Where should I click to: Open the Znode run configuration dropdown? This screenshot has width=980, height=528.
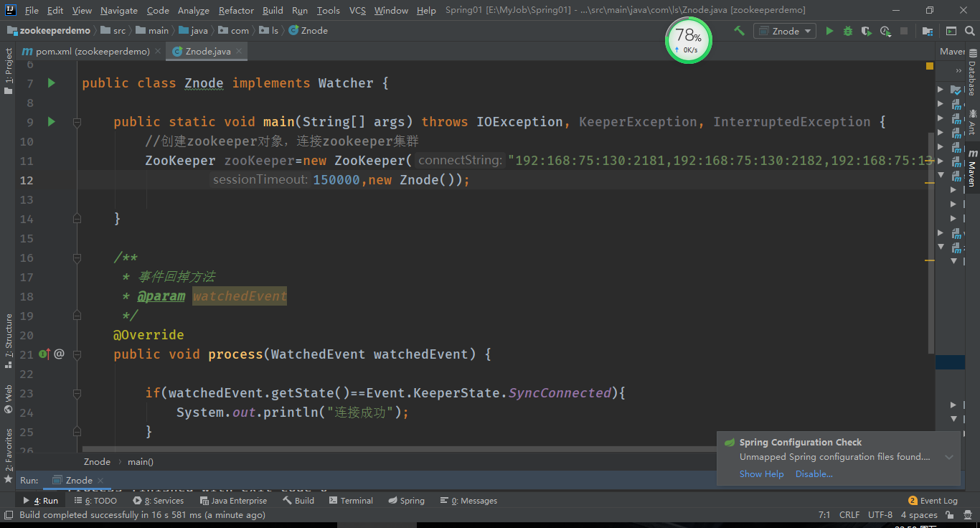[x=785, y=31]
